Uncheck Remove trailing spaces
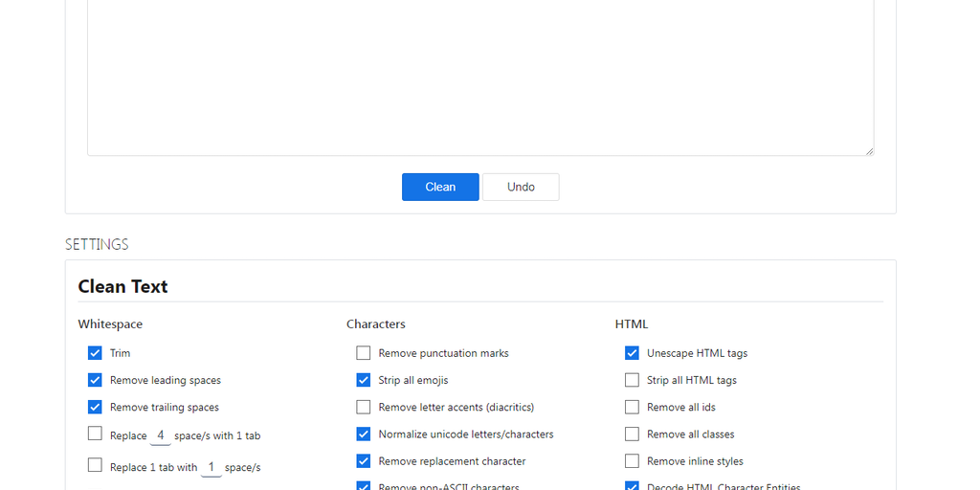Screen dimensions: 980x490 95,407
